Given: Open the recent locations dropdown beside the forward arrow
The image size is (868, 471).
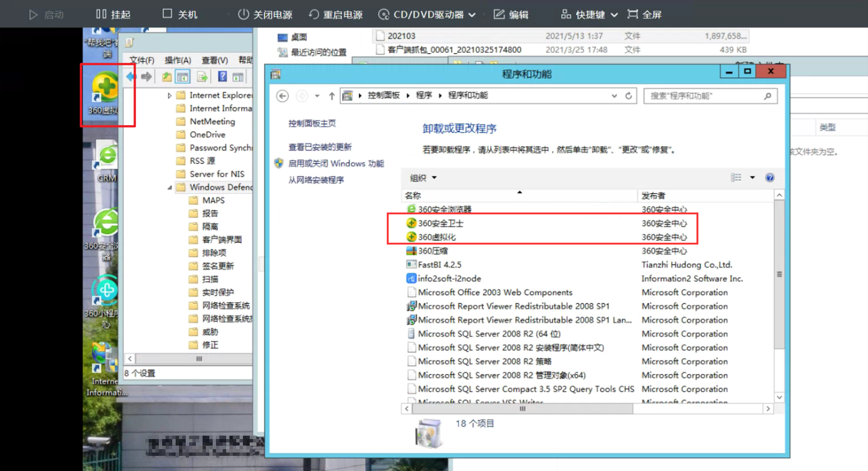Looking at the screenshot, I should click(x=317, y=96).
